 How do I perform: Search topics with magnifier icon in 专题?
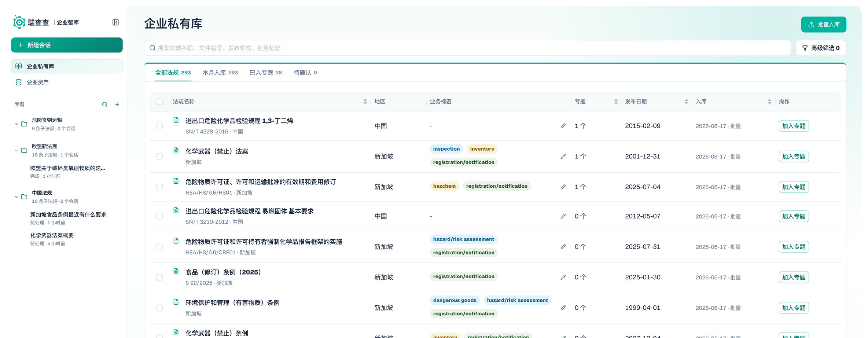105,104
